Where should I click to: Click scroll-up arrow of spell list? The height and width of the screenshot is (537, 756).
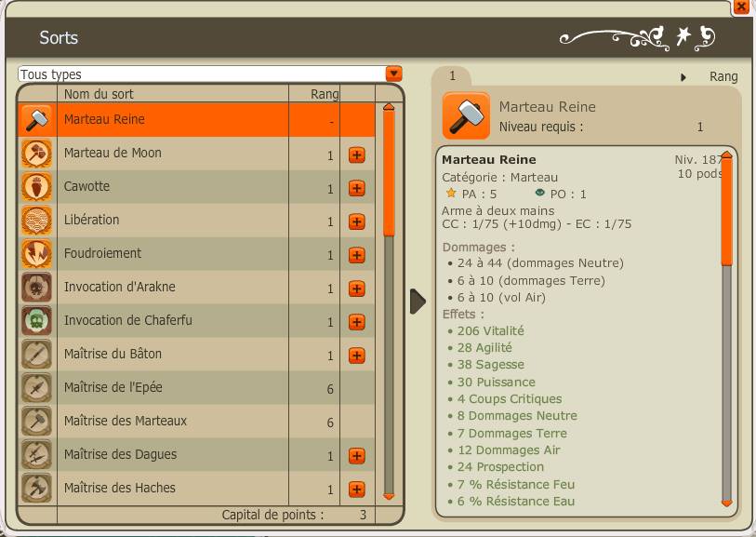389,107
